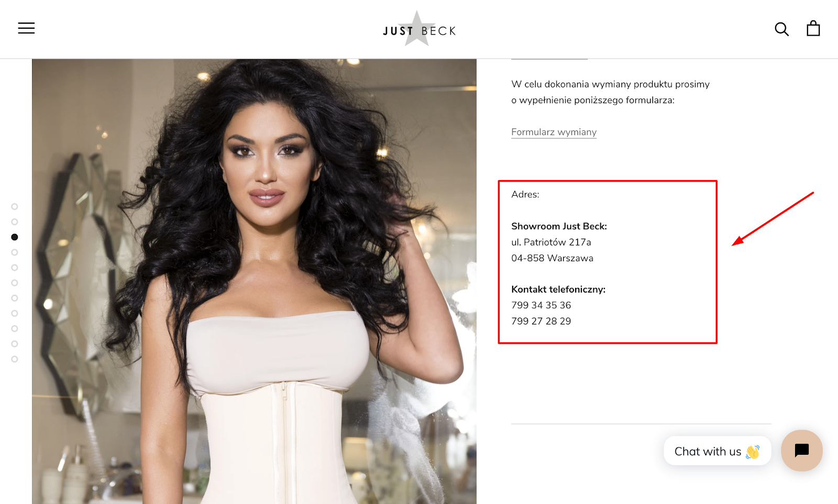Viewport: 838px width, 504px height.
Task: Select the sixth image pagination dot
Action: click(15, 283)
